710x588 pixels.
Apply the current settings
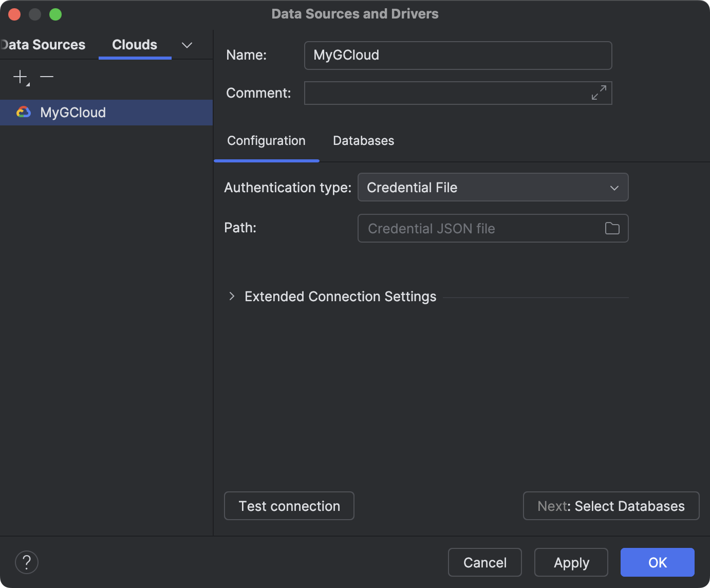click(570, 562)
